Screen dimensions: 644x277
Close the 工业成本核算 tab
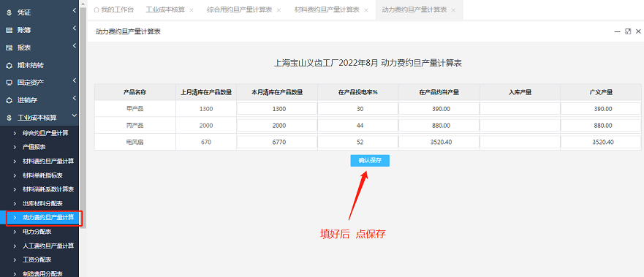[192, 10]
